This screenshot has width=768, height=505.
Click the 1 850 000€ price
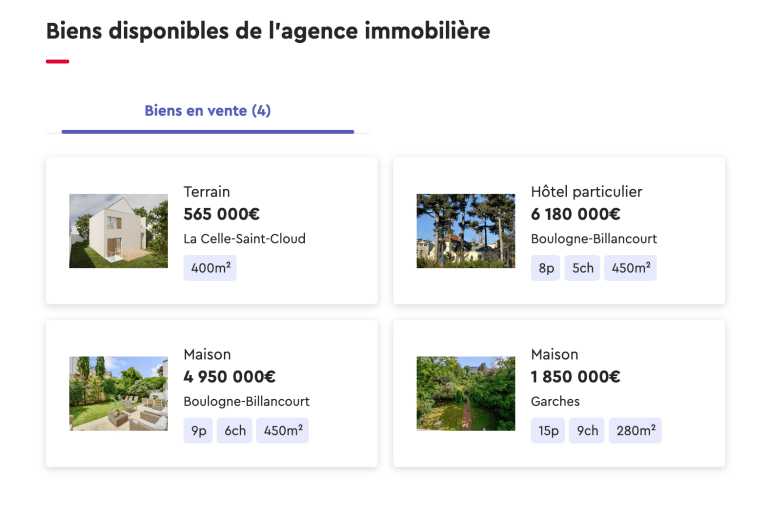click(575, 377)
